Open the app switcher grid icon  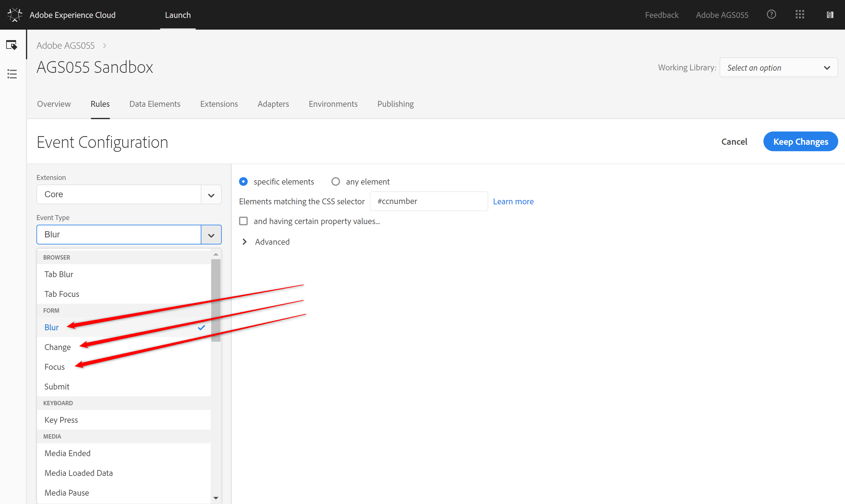[800, 15]
